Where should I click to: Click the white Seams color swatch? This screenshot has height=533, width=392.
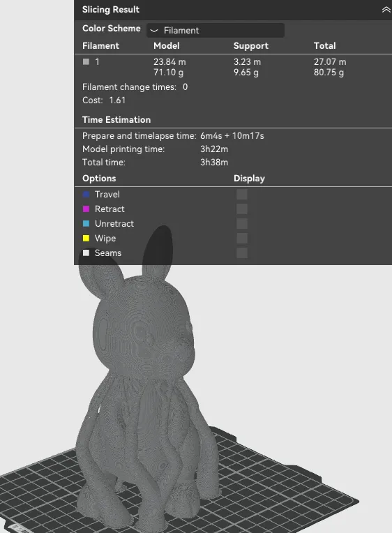(86, 253)
